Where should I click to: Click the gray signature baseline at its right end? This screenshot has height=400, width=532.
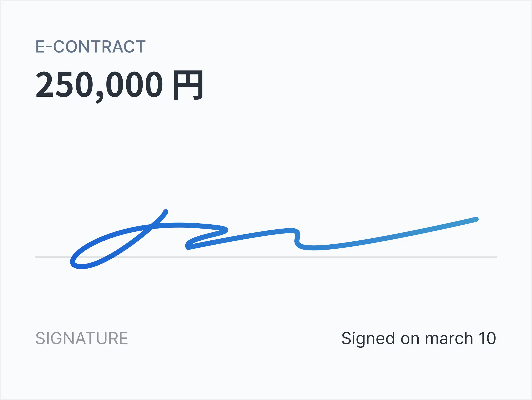click(x=493, y=257)
